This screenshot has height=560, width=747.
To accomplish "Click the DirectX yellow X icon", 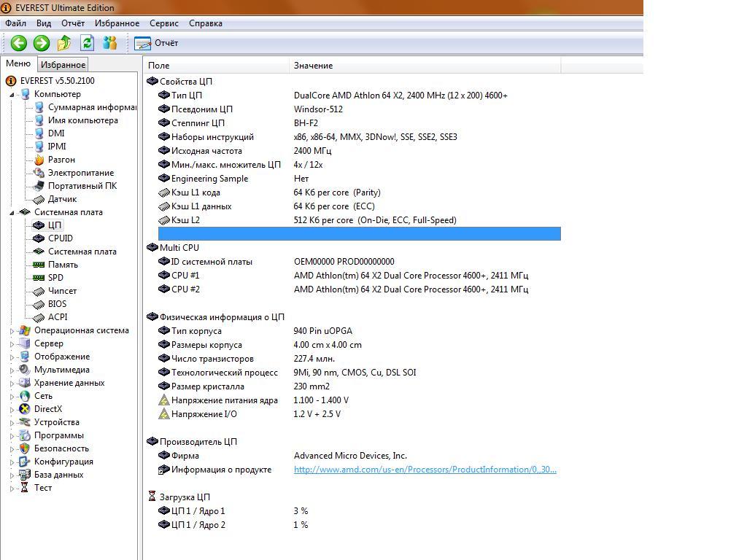I will pyautogui.click(x=25, y=409).
